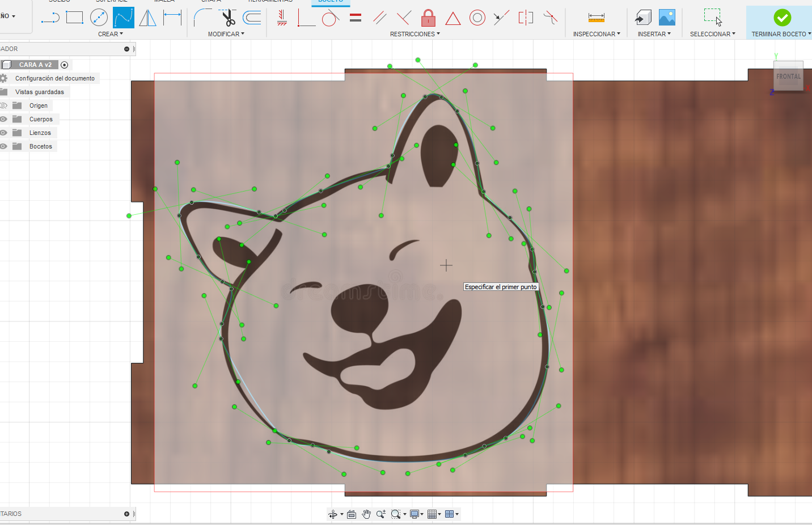Apply the Equal constraint
This screenshot has width=812, height=525.
tap(356, 18)
